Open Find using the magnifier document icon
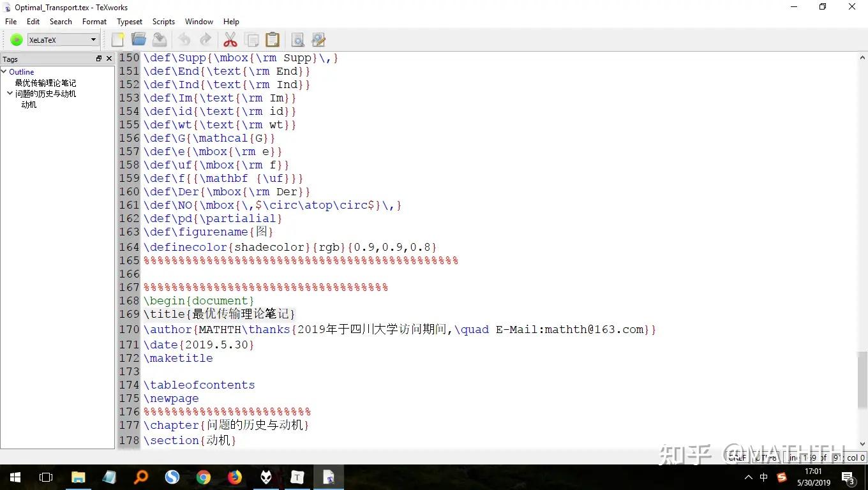The height and width of the screenshot is (490, 868). tap(297, 40)
